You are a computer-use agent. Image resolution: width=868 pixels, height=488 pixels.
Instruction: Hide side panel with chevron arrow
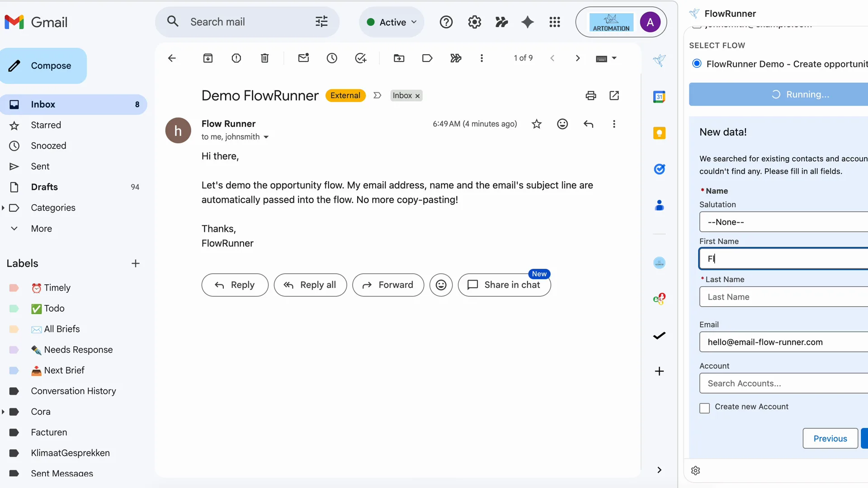[659, 470]
